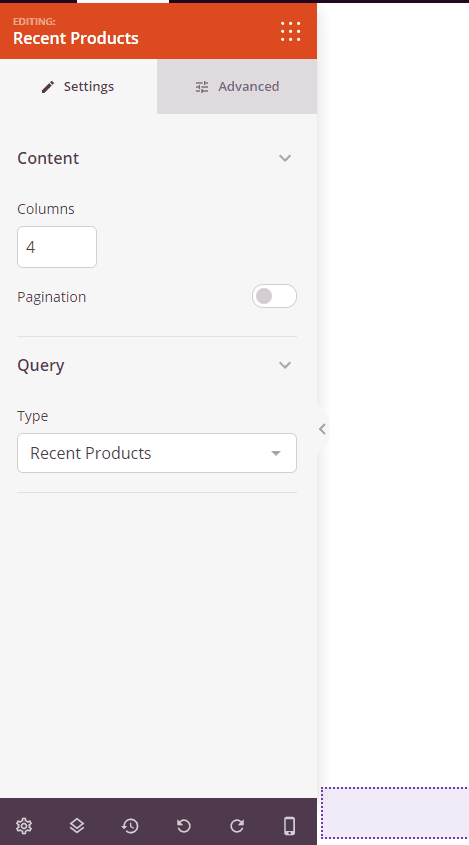The width and height of the screenshot is (469, 845).
Task: Select the dotted purple section on canvas
Action: click(x=395, y=813)
